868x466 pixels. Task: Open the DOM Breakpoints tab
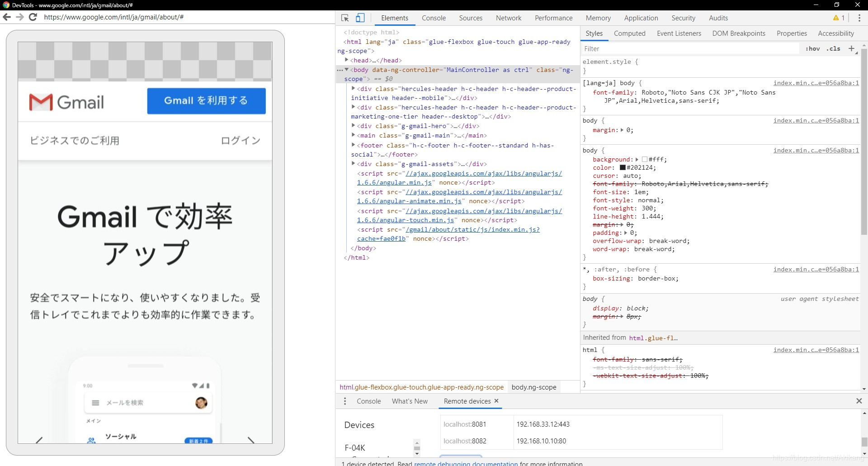point(739,33)
